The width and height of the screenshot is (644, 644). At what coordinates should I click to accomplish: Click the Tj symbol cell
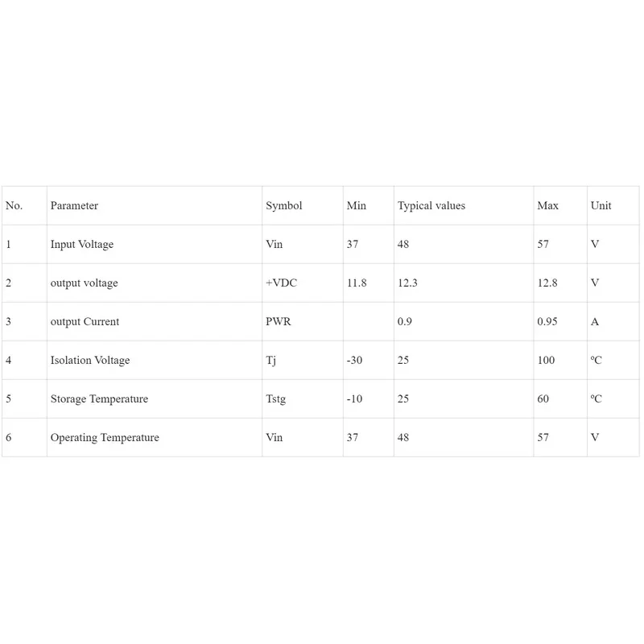tap(271, 361)
